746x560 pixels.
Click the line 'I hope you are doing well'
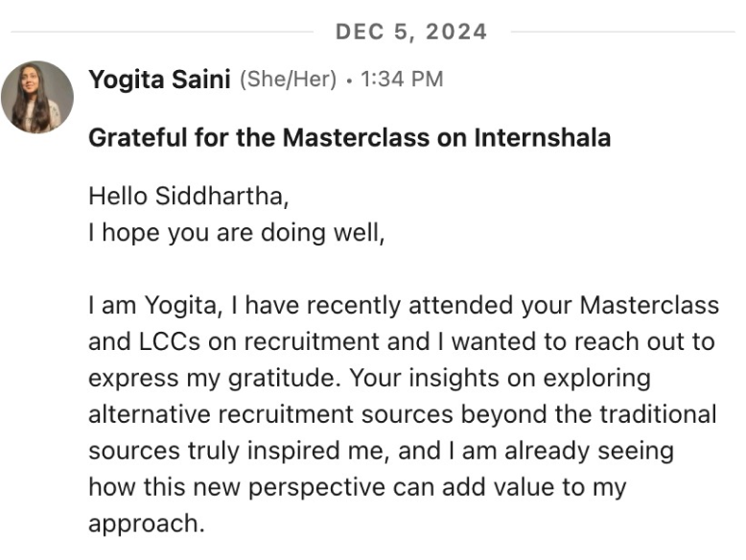[237, 233]
